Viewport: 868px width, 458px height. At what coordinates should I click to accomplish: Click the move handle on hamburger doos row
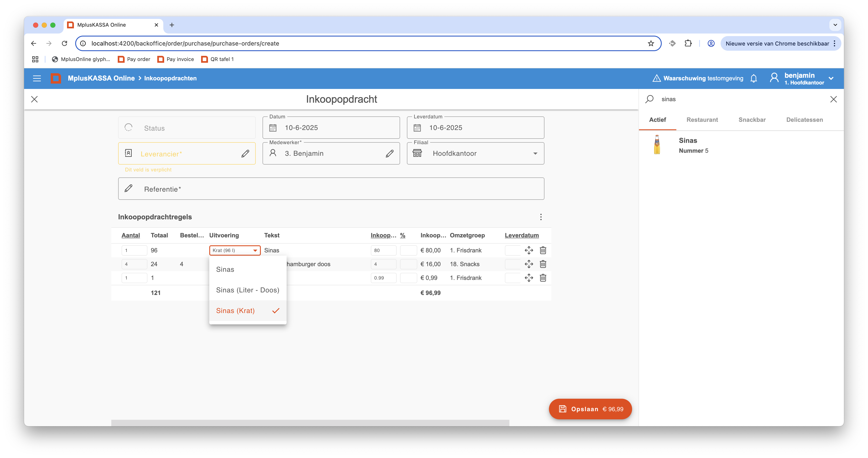point(529,264)
